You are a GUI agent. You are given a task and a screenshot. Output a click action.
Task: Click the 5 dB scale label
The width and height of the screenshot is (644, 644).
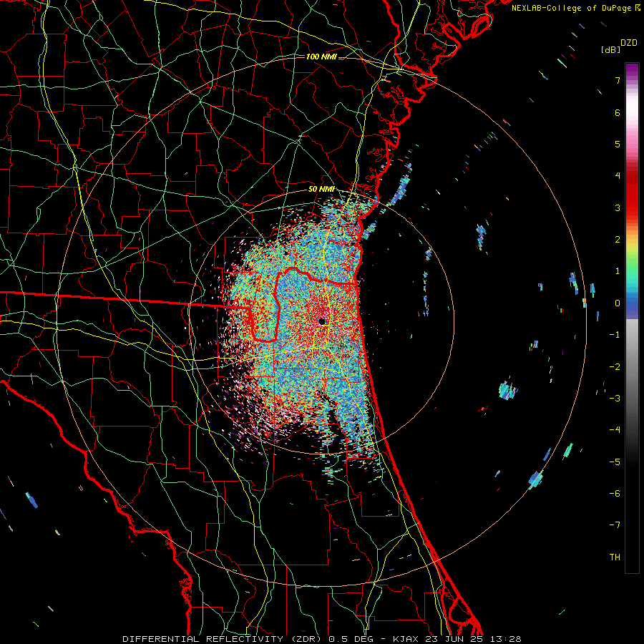tap(618, 144)
